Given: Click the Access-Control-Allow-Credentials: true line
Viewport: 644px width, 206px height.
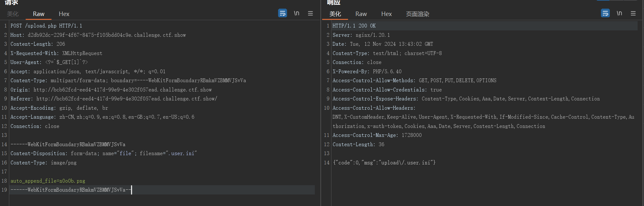Looking at the screenshot, I should coord(387,90).
